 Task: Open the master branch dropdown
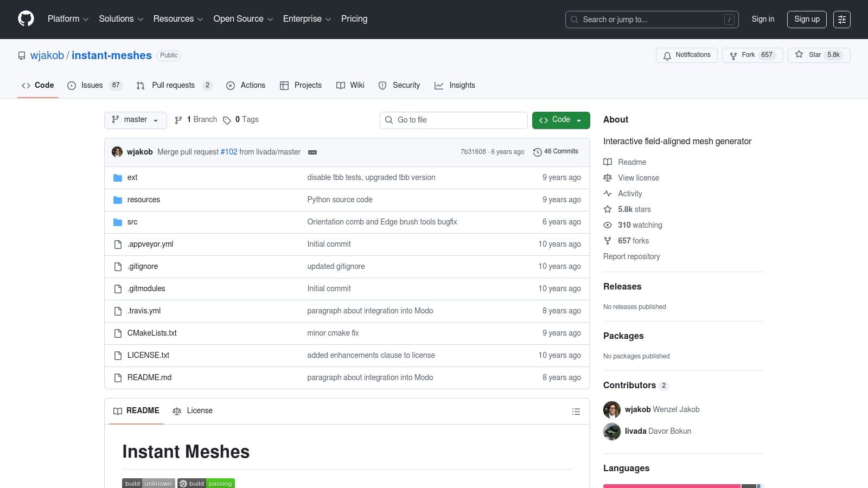coord(135,120)
